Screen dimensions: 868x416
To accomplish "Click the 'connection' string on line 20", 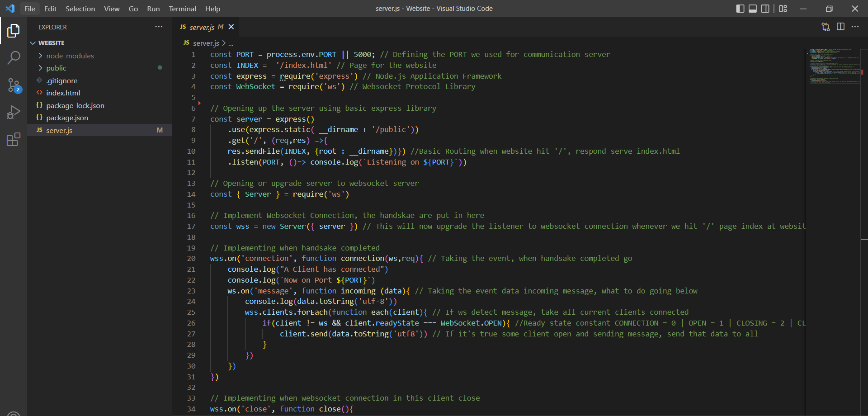I will (x=267, y=258).
